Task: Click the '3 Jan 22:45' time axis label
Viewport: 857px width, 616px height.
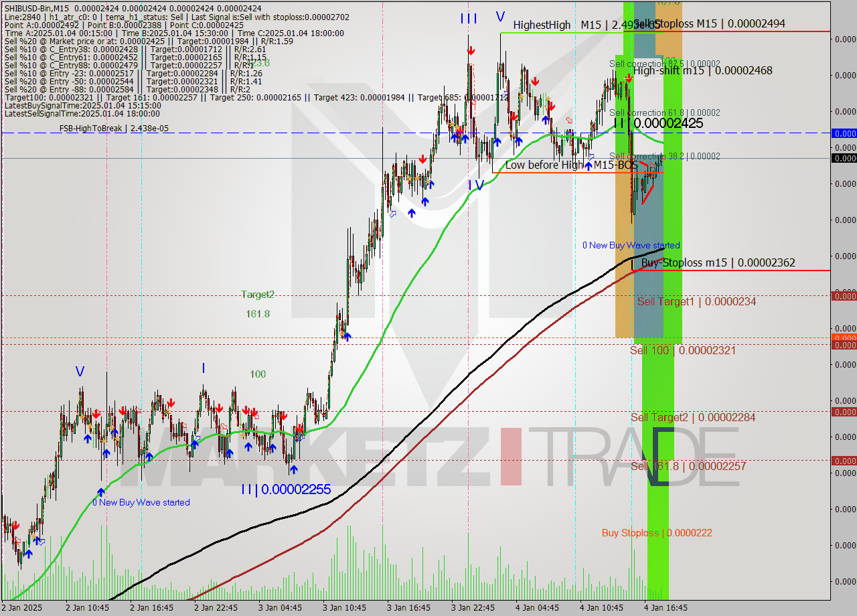Action: (x=473, y=608)
